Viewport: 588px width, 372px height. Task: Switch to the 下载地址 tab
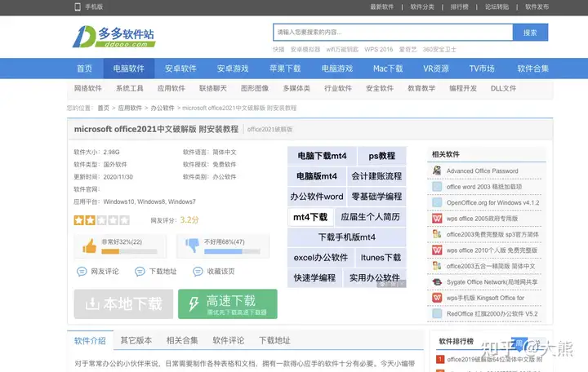pyautogui.click(x=274, y=340)
